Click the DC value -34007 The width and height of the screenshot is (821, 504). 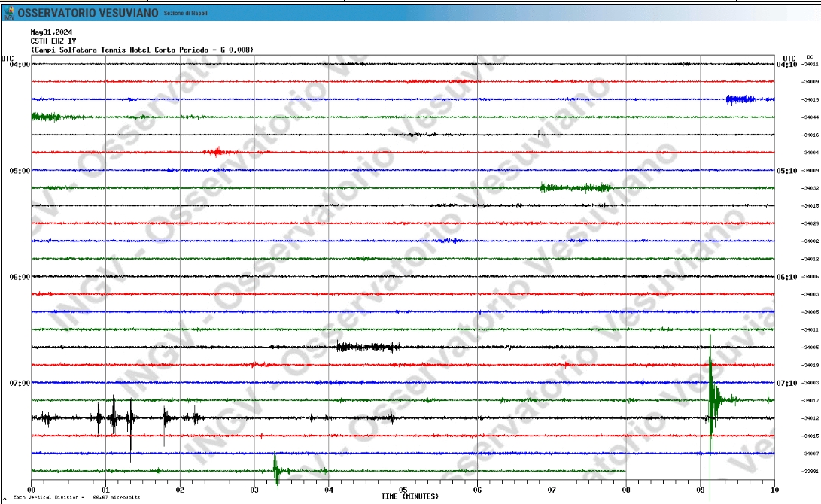coord(810,454)
